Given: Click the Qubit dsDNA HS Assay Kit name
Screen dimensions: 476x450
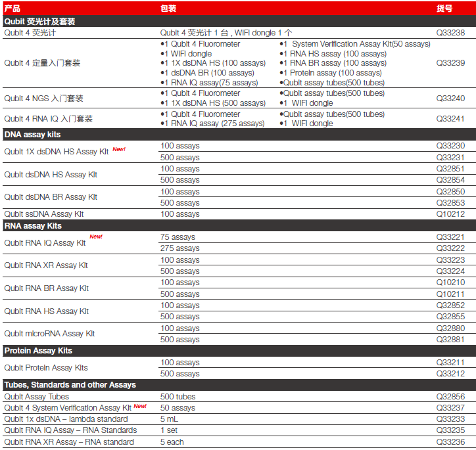Looking at the screenshot, I should (51, 174).
